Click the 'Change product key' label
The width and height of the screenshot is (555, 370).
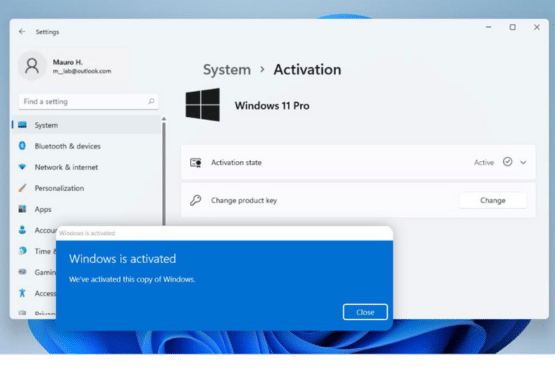tap(244, 200)
